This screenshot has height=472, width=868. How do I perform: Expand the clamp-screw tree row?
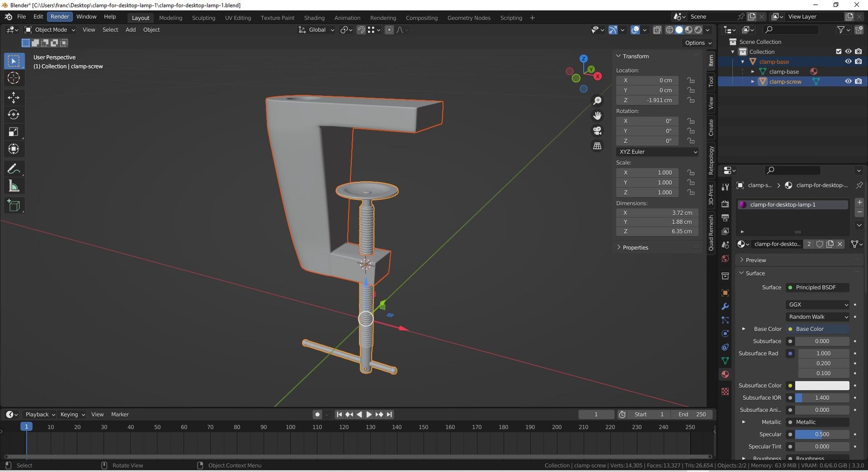(753, 81)
